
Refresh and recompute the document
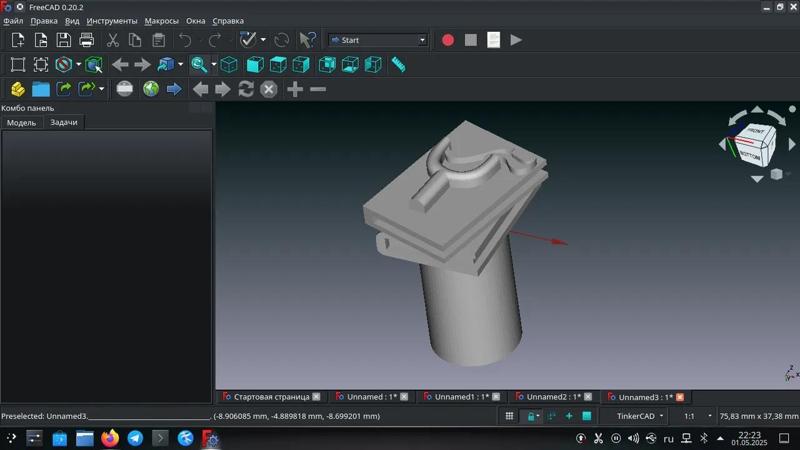click(282, 40)
